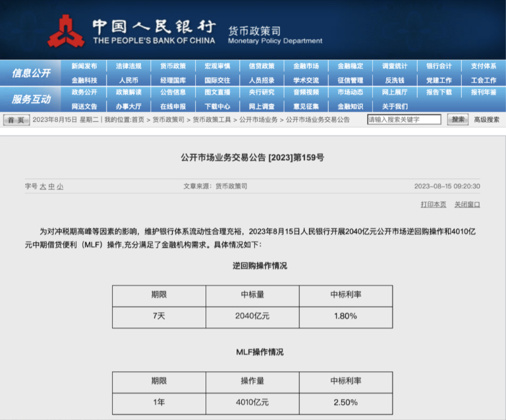
Task: Set font size to 小
Action: pyautogui.click(x=60, y=186)
